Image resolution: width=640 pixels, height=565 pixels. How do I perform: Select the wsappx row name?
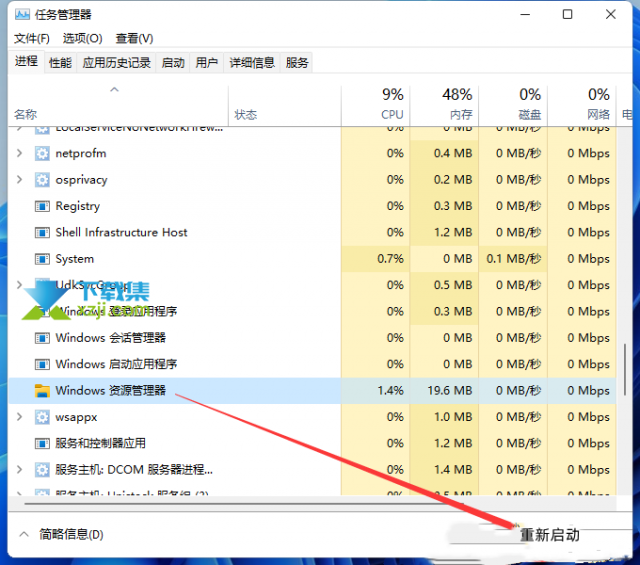coord(76,417)
